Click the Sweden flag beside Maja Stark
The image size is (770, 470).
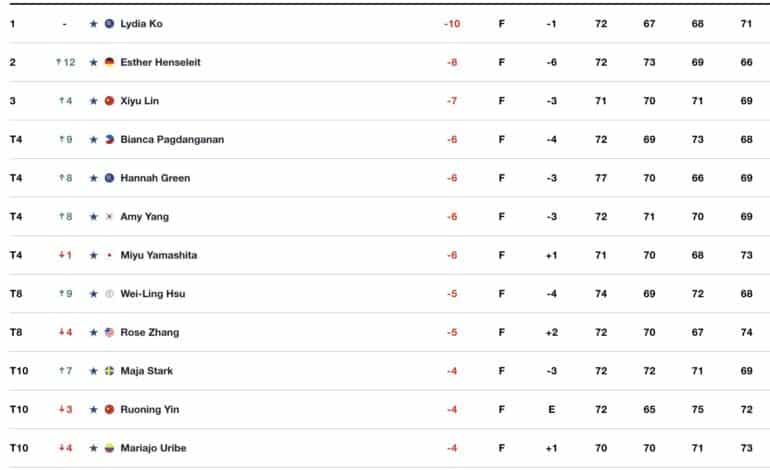[x=110, y=371]
